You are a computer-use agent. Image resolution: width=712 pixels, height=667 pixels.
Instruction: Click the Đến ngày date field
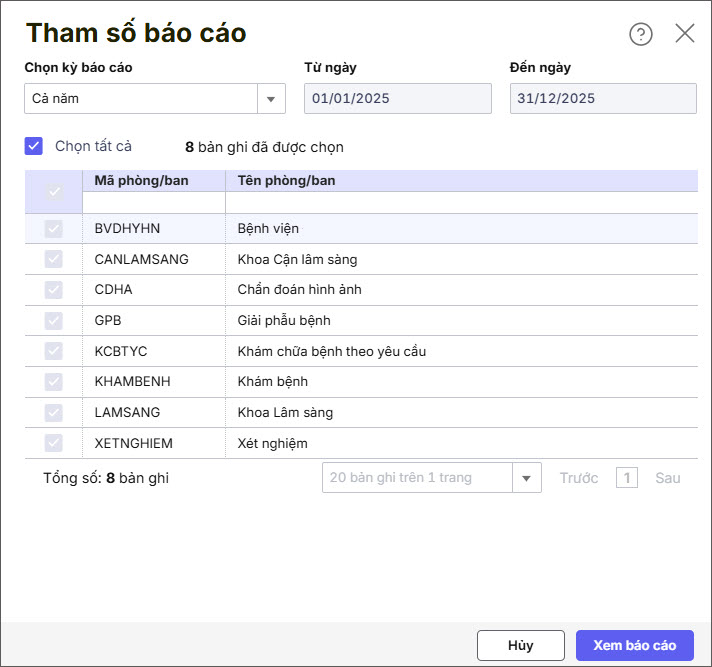603,99
